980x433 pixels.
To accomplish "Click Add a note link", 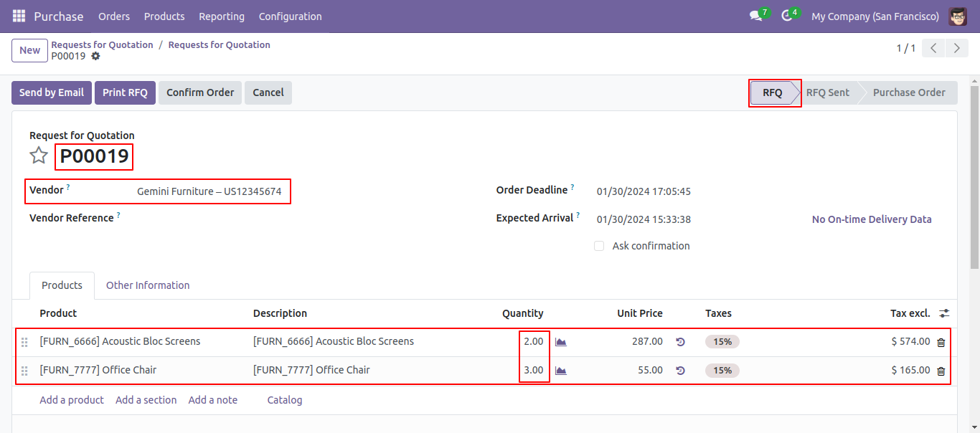I will [x=213, y=400].
